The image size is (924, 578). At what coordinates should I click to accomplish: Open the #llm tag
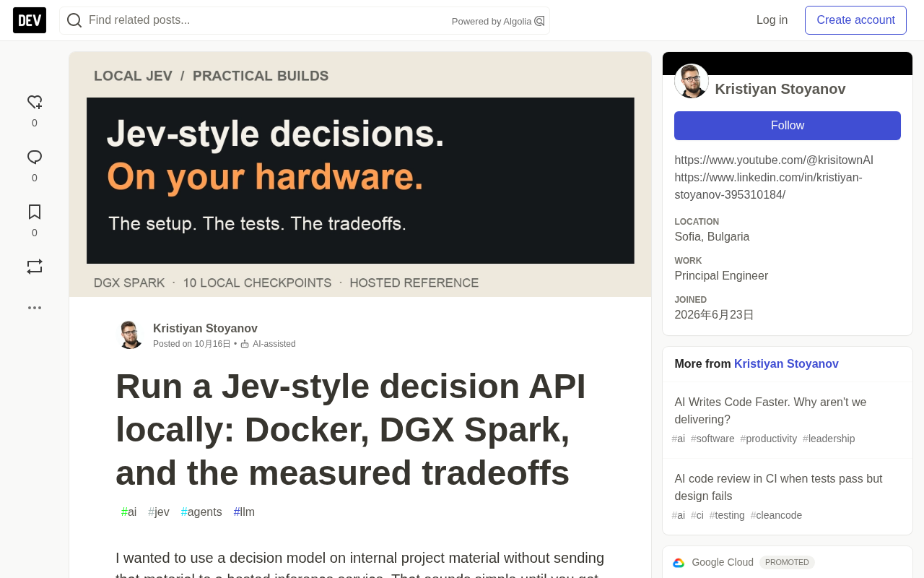pos(244,512)
